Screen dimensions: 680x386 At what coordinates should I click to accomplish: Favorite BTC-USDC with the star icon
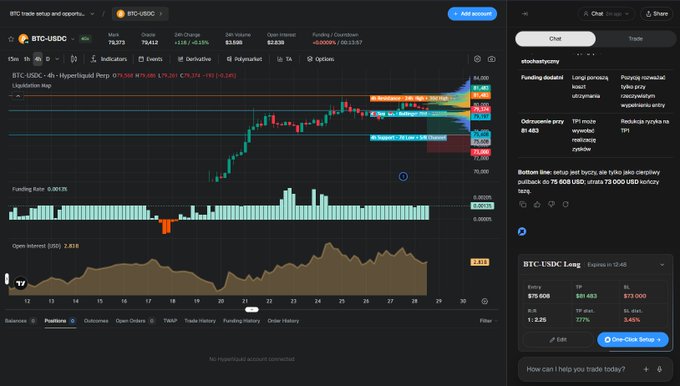click(11, 39)
